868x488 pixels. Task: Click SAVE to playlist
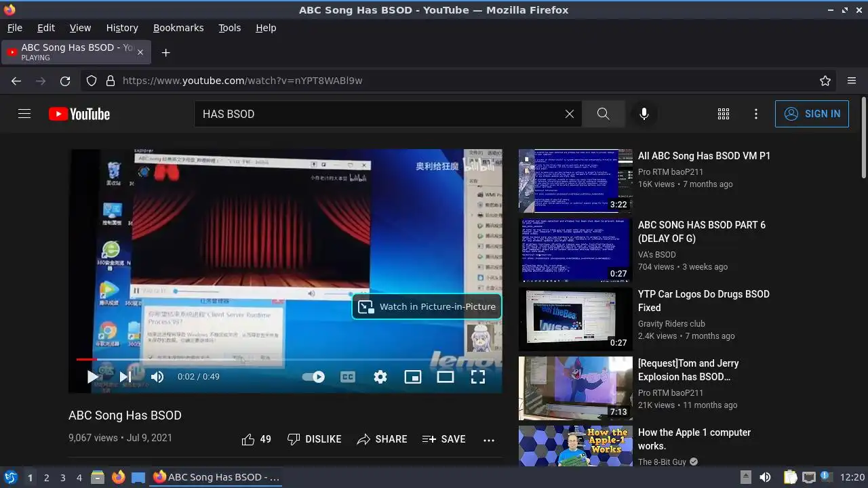click(x=443, y=439)
